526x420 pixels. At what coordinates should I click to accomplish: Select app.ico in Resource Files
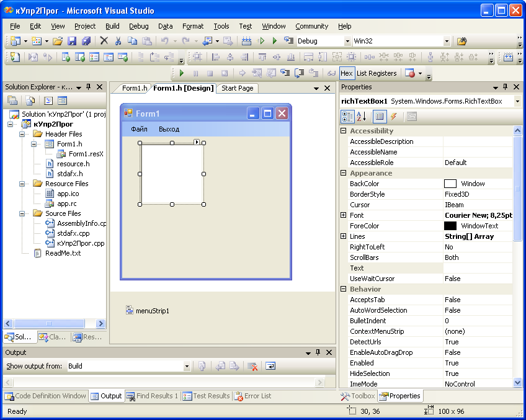pyautogui.click(x=68, y=194)
